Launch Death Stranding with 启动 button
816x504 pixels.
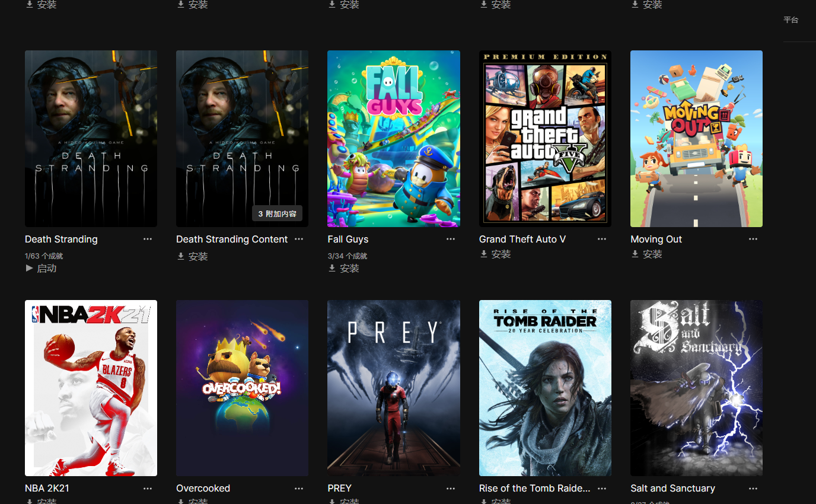click(x=41, y=268)
